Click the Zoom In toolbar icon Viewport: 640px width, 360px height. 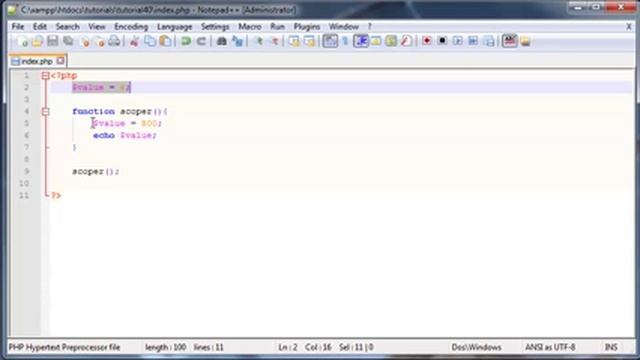tap(258, 41)
